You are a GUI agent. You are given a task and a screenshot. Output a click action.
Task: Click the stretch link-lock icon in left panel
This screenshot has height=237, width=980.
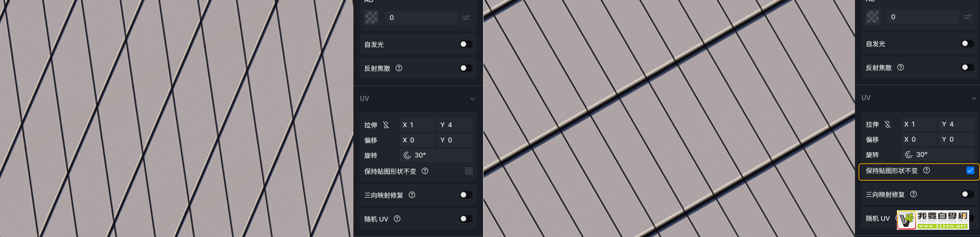386,125
